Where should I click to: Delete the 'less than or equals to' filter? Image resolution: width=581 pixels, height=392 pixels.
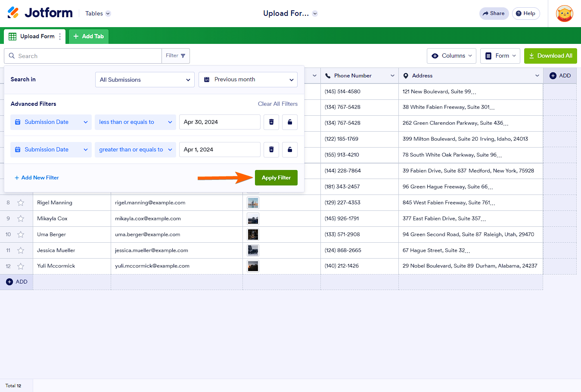point(271,122)
